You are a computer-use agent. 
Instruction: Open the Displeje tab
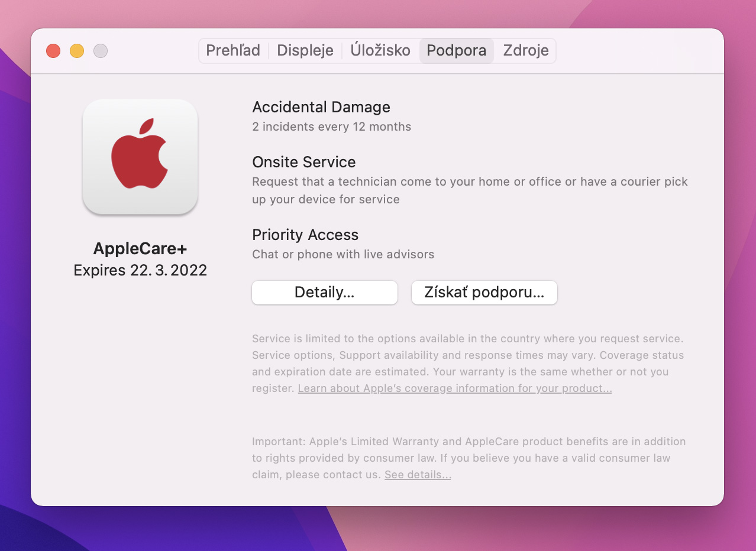tap(305, 51)
